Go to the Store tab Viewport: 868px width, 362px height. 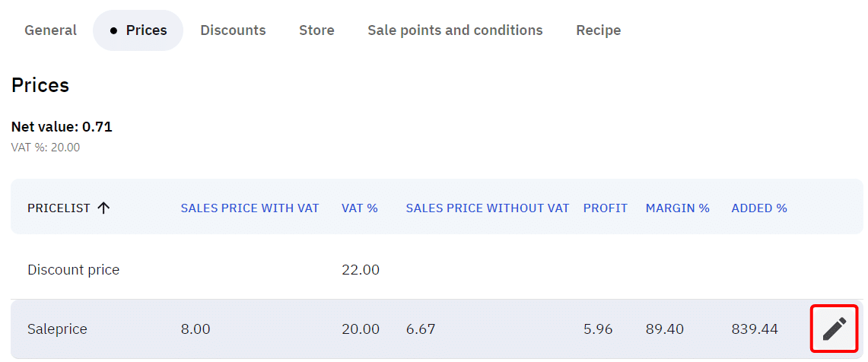(x=316, y=30)
